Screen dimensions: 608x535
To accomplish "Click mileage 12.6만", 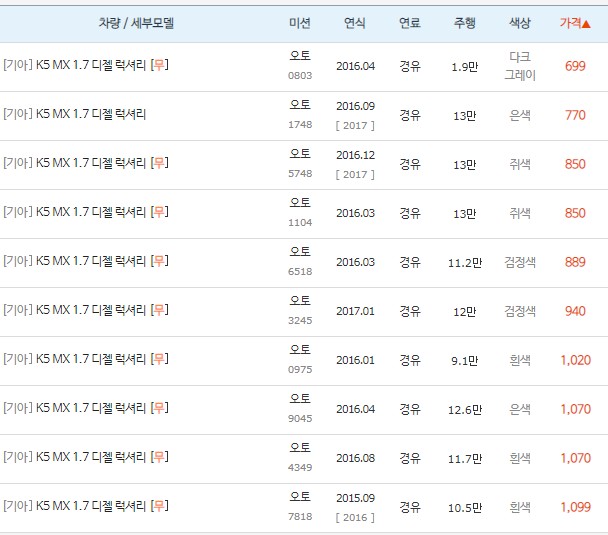I will [465, 410].
